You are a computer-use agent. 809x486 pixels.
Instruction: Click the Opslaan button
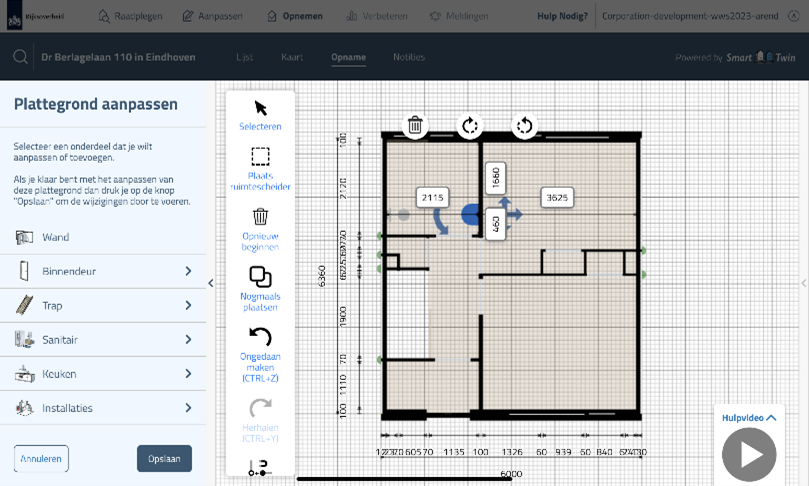tap(164, 458)
